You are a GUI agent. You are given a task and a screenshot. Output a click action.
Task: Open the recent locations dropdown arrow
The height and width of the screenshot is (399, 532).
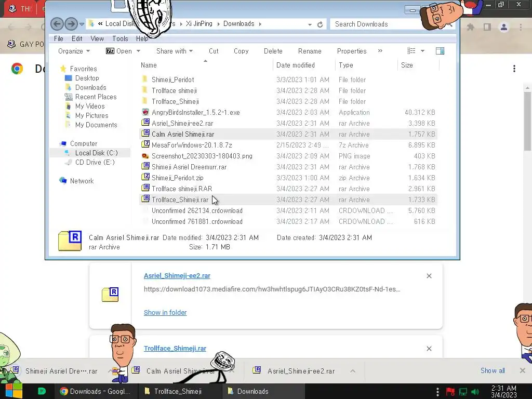[82, 24]
